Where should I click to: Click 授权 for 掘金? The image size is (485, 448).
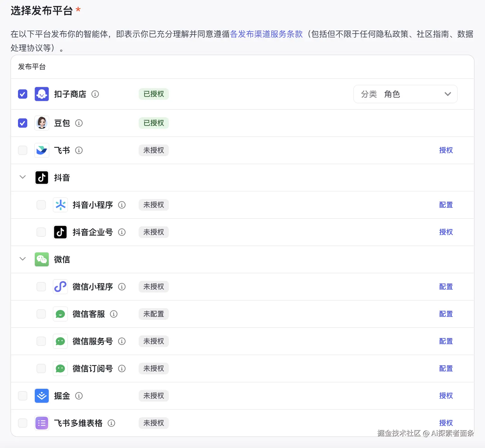coord(446,396)
